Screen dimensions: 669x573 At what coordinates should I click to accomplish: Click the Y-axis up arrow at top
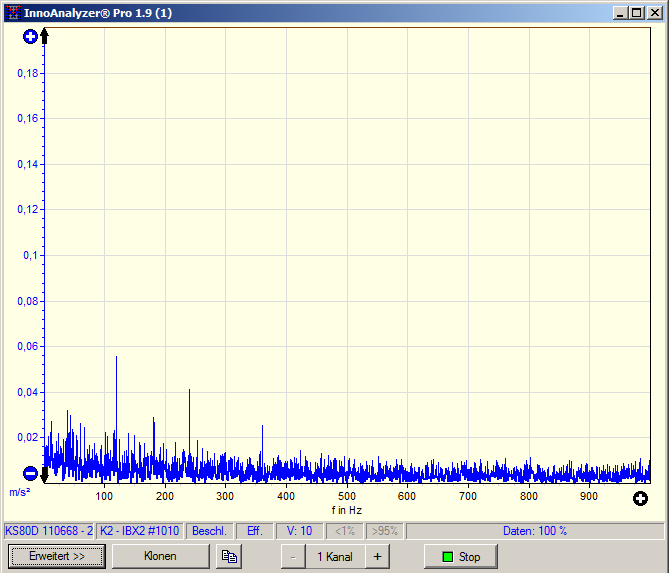[x=44, y=38]
